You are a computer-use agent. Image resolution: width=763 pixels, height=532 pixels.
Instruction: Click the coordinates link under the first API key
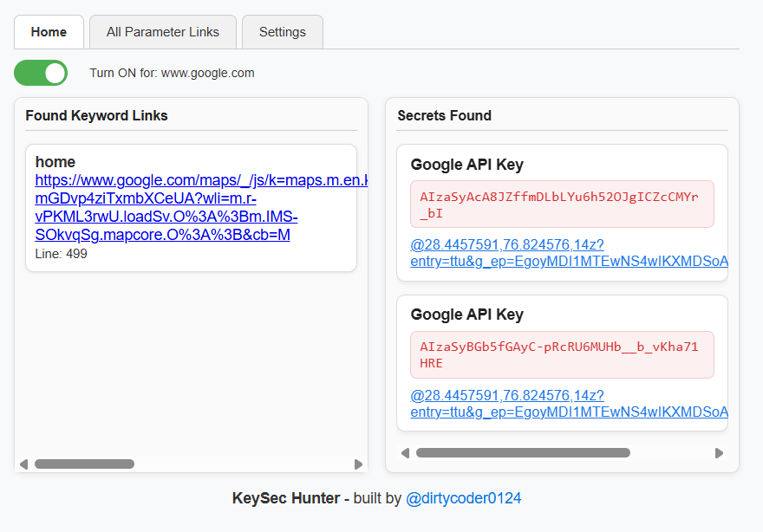click(x=507, y=244)
